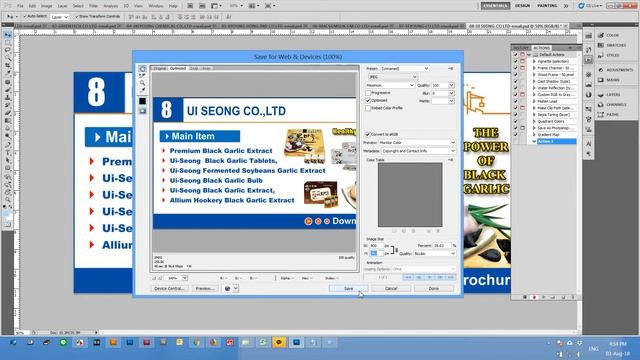The height and width of the screenshot is (360, 640).
Task: Click the Actions icon in the collapsed dock
Action: (588, 60)
